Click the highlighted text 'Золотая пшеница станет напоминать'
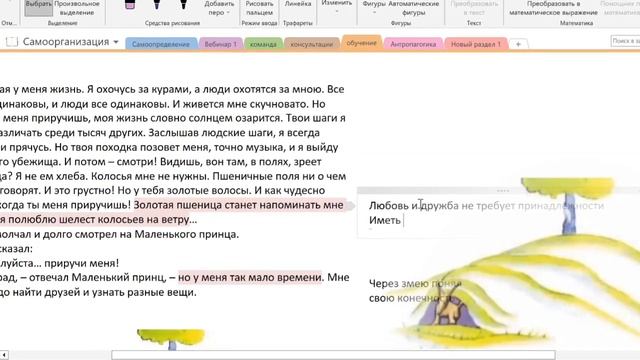Image resolution: width=640 pixels, height=360 pixels. click(228, 205)
